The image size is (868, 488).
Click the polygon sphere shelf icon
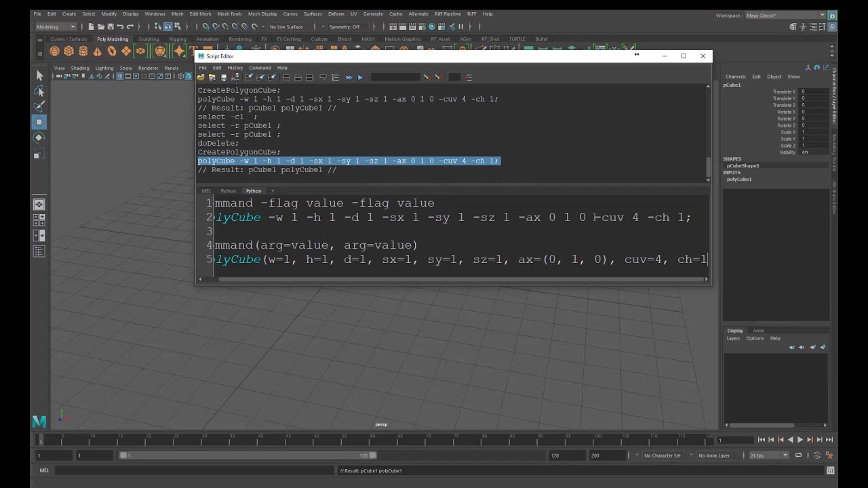point(55,52)
